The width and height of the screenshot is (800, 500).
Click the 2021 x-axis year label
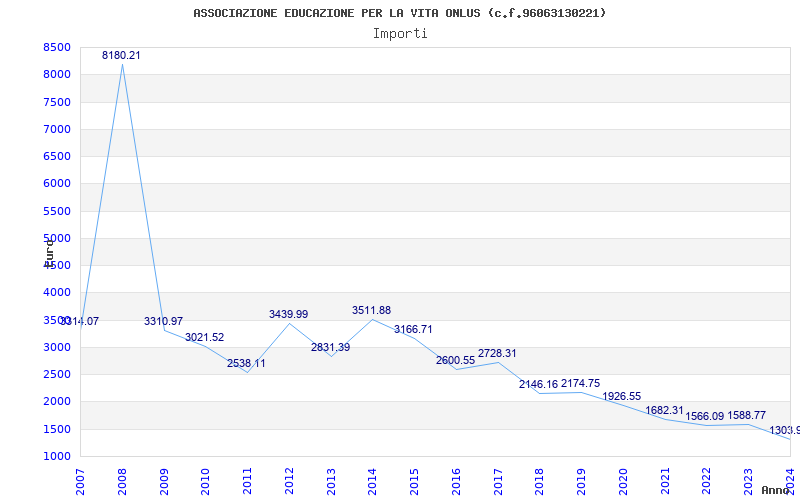pyautogui.click(x=665, y=482)
